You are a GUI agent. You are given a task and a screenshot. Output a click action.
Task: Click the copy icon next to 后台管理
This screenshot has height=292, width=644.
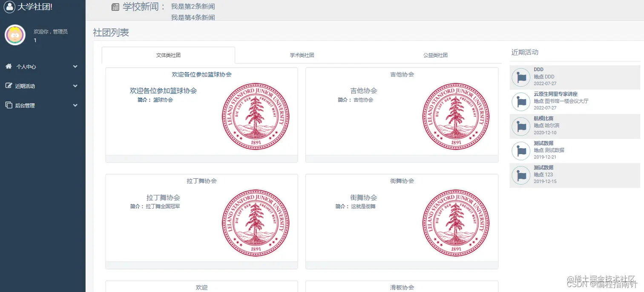(x=9, y=105)
